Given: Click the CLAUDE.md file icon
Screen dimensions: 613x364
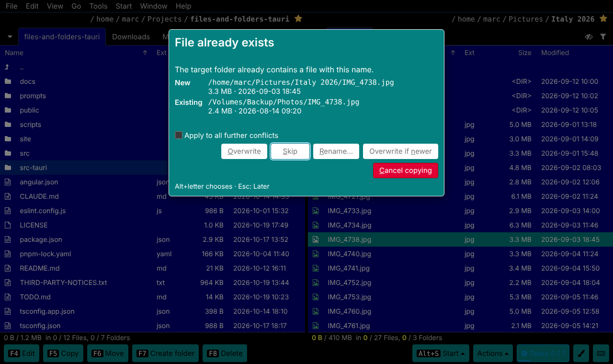Looking at the screenshot, I should coord(8,196).
